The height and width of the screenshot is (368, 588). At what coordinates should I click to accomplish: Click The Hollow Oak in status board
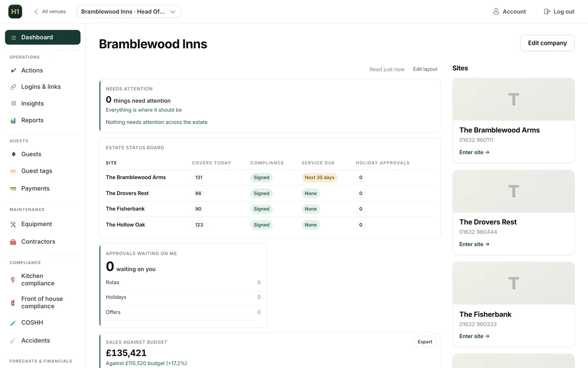coord(125,225)
